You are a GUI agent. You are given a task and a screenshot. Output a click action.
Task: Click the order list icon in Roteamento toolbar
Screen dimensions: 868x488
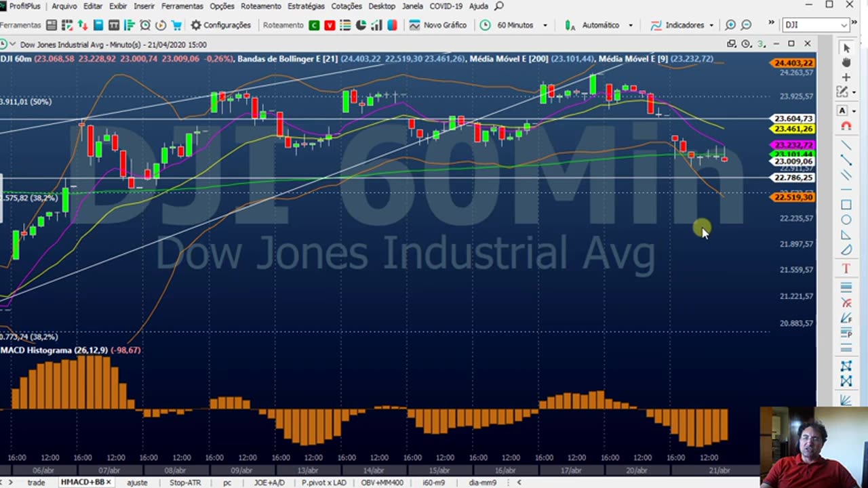(x=345, y=25)
